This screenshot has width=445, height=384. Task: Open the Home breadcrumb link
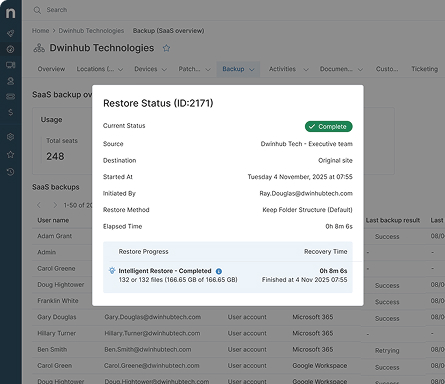(x=40, y=31)
